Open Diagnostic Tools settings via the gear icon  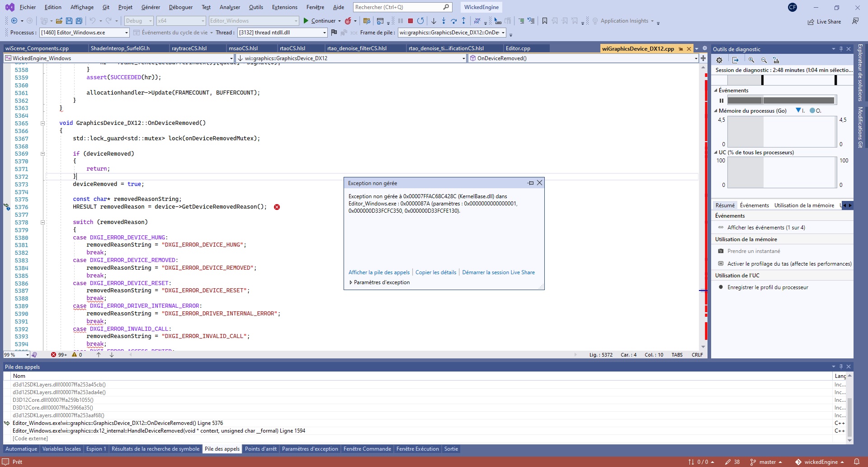coord(719,60)
